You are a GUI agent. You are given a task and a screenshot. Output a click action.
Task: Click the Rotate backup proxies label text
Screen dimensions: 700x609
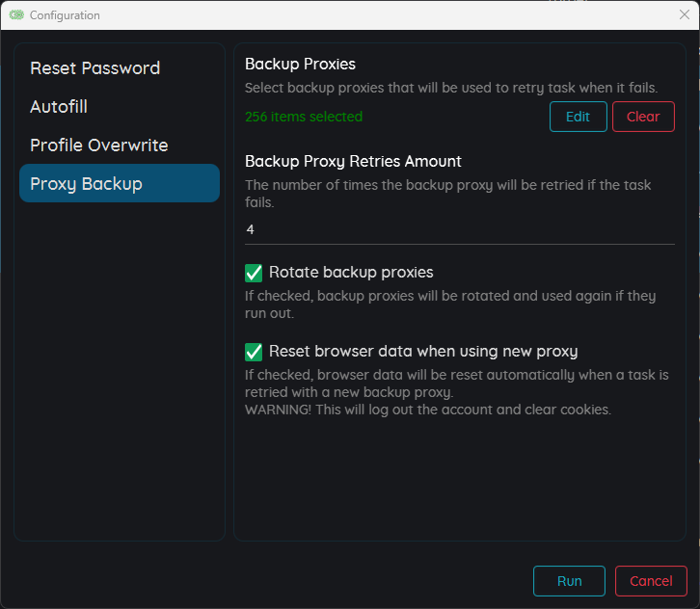pyautogui.click(x=351, y=272)
